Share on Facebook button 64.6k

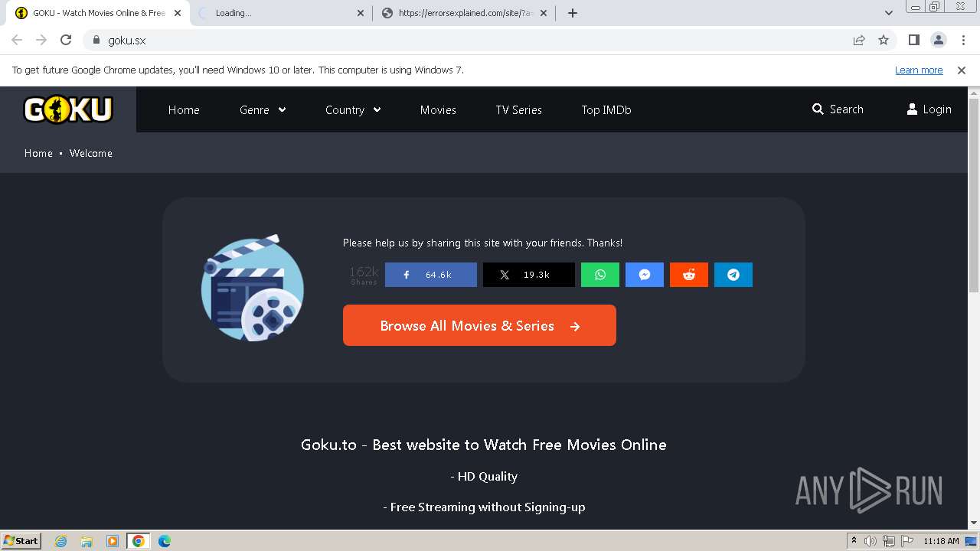(430, 275)
